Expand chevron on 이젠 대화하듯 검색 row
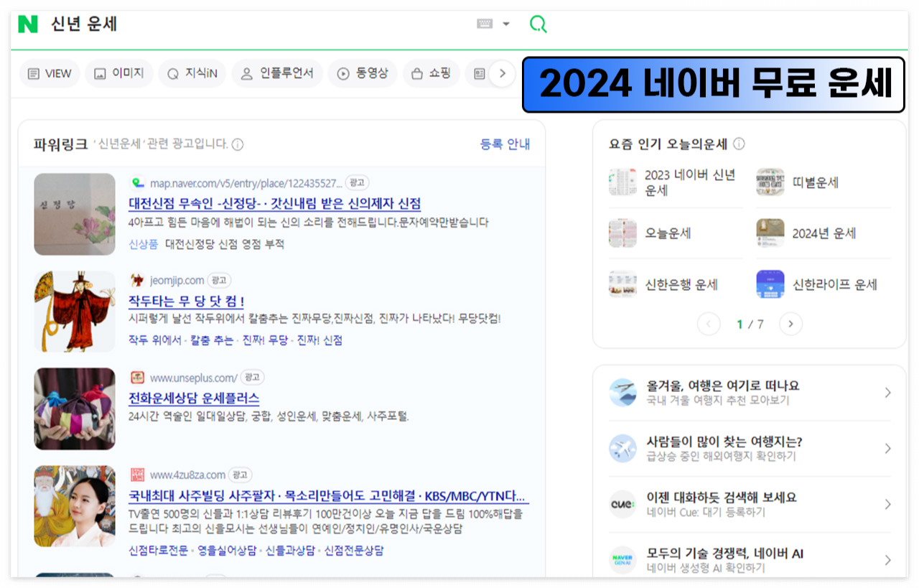Image resolution: width=919 pixels, height=588 pixels. point(887,505)
